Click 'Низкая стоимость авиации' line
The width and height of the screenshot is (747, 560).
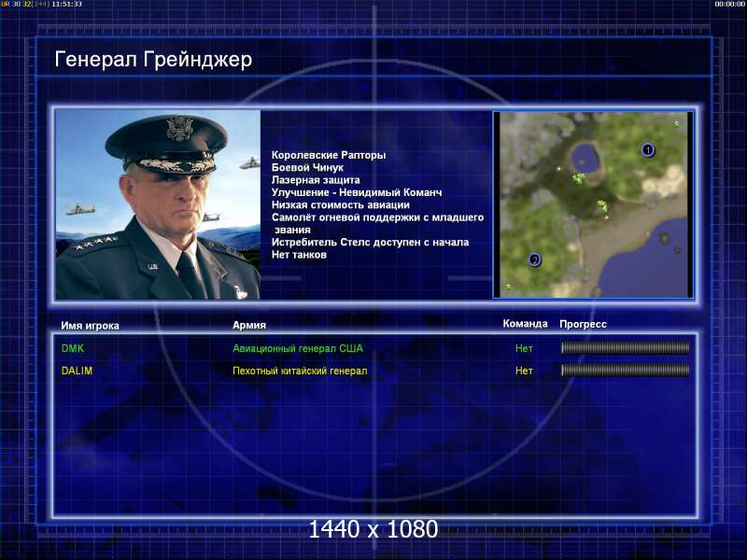[x=341, y=204]
